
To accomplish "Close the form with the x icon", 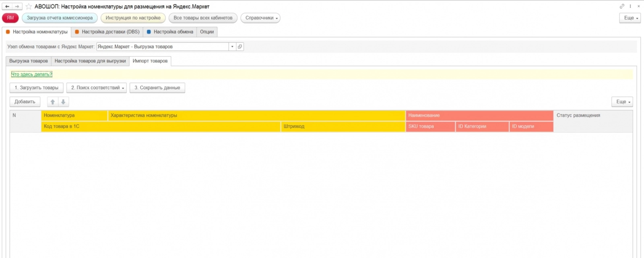I will 638,6.
